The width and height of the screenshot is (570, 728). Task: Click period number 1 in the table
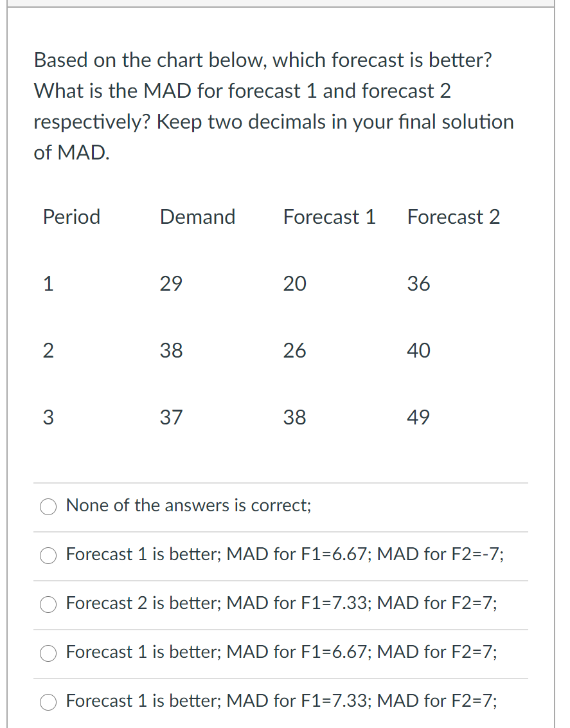[48, 284]
